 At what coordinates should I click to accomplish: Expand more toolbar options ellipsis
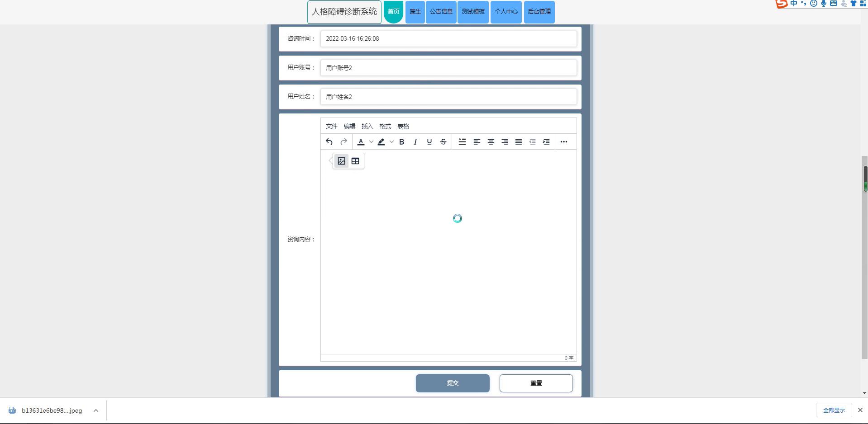pyautogui.click(x=563, y=142)
